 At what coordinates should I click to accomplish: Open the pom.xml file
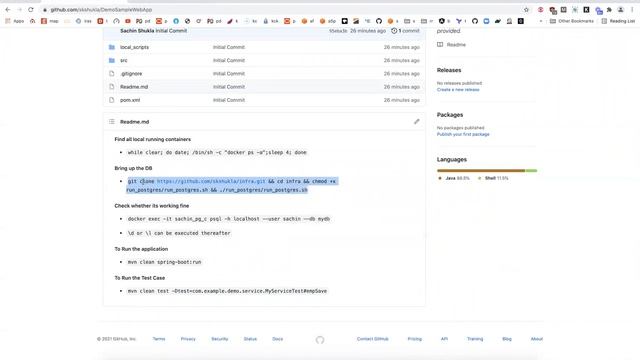coord(130,100)
